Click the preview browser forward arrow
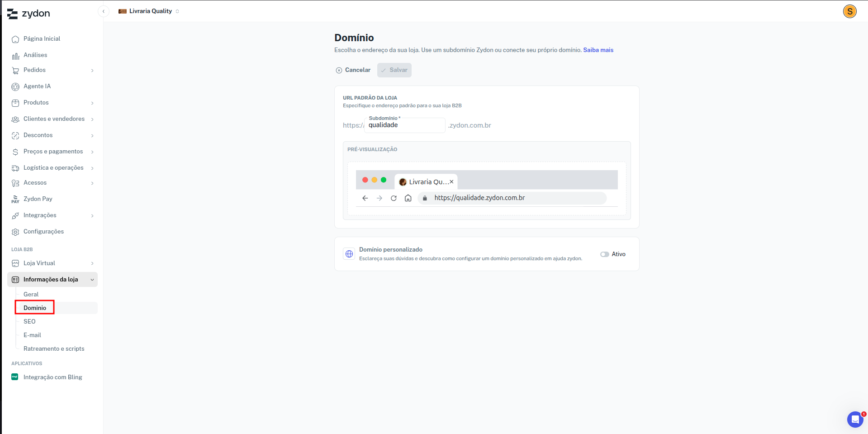The width and height of the screenshot is (868, 434). 379,198
